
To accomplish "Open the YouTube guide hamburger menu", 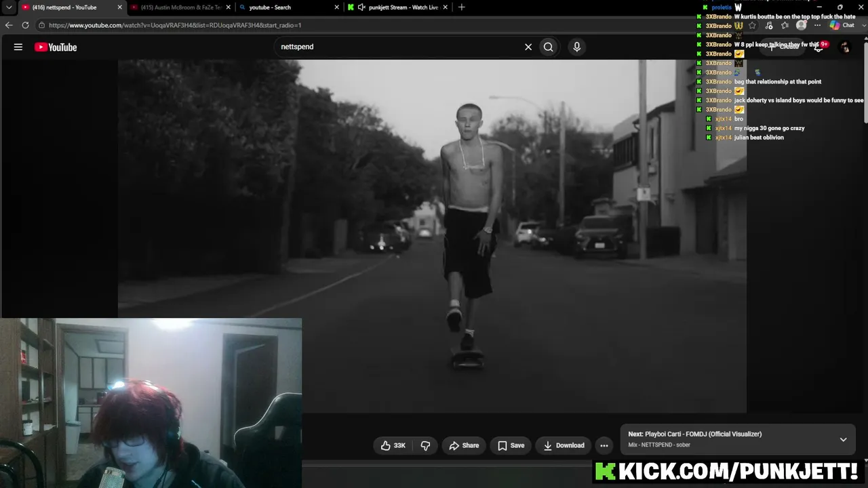I will coord(18,47).
